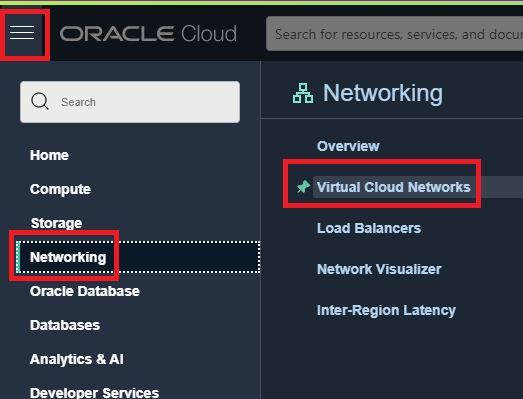Viewport: 523px width, 399px height.
Task: Open Virtual Cloud Networks
Action: click(x=394, y=187)
